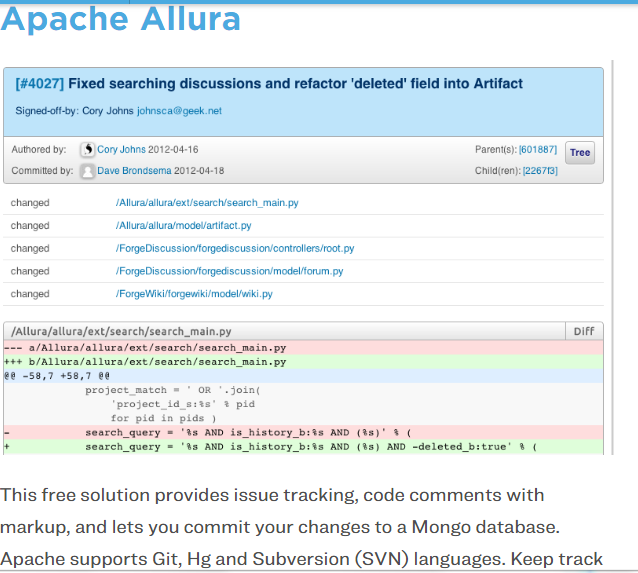
Task: Select the added line '+++ b/Allura/allura/ext/search/search_main.py'
Action: click(x=303, y=362)
